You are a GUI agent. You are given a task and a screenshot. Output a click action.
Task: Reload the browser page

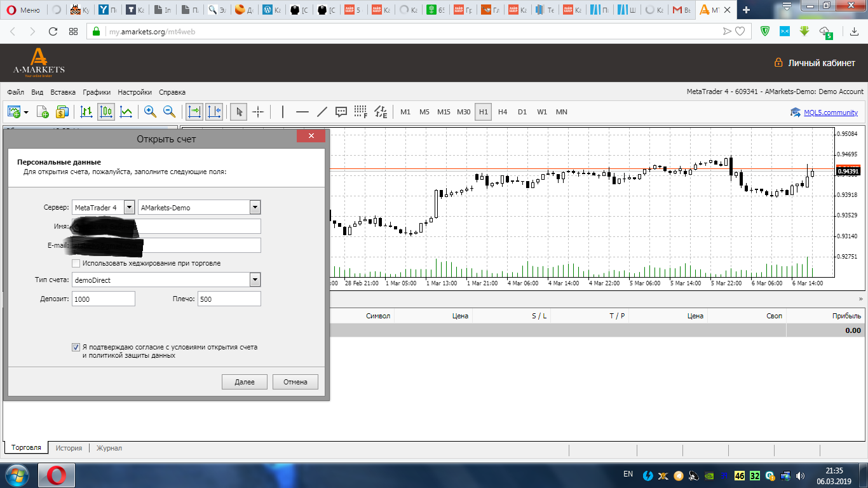coord(53,31)
